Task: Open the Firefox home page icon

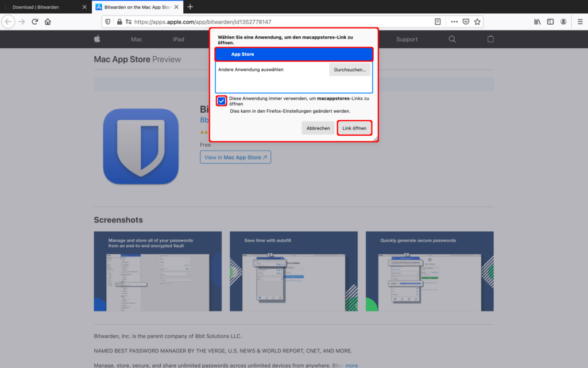Action: click(48, 22)
